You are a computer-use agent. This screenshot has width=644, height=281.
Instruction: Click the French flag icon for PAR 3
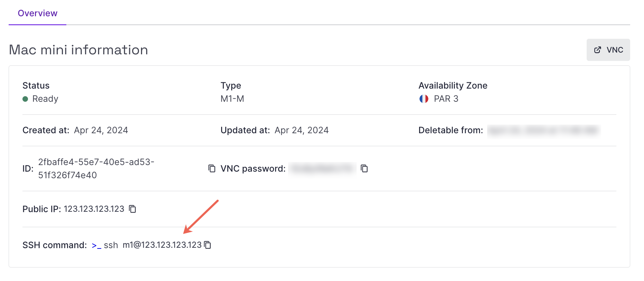[x=424, y=99]
